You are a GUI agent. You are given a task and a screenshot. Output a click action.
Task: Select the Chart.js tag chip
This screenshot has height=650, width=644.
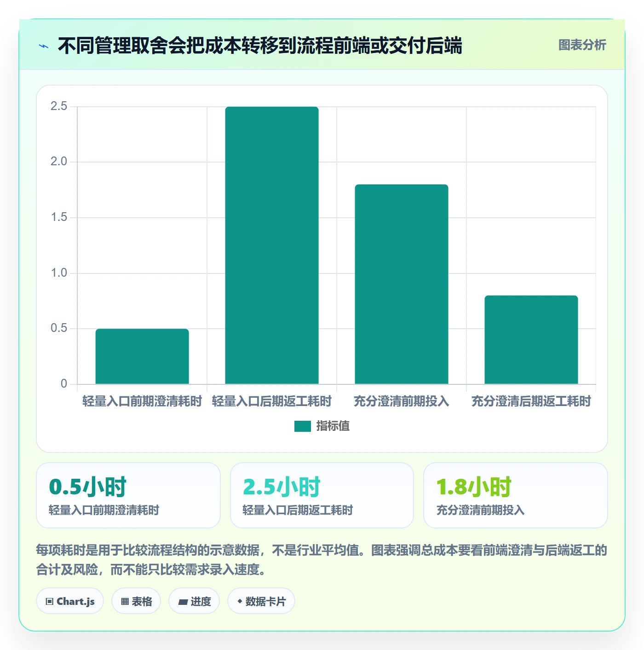click(70, 601)
